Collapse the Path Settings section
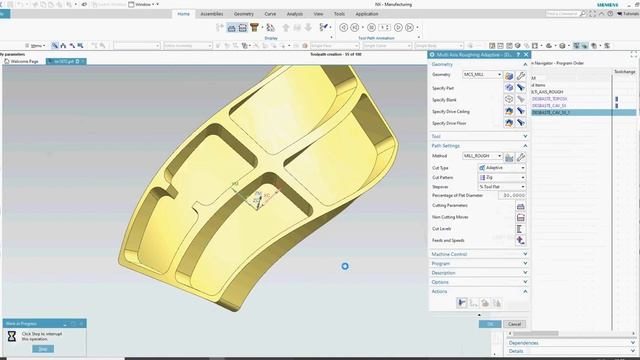The image size is (640, 360). (x=525, y=146)
